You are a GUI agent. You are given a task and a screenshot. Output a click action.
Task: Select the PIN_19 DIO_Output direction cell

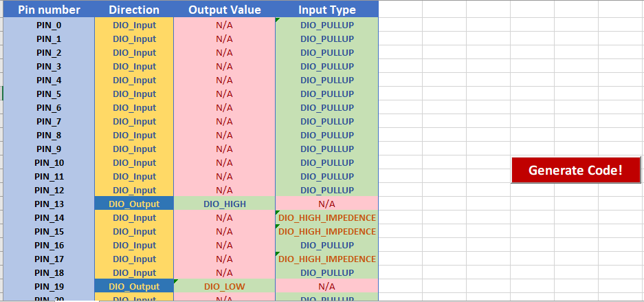[x=134, y=286]
